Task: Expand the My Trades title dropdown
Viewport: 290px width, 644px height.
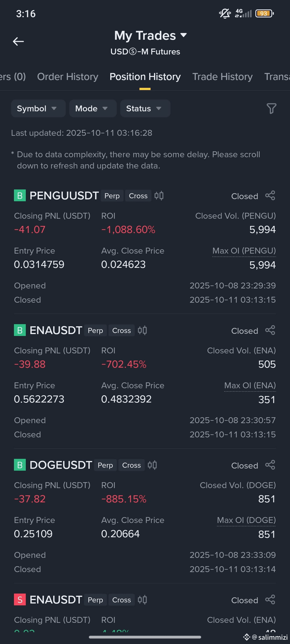Action: [x=150, y=35]
